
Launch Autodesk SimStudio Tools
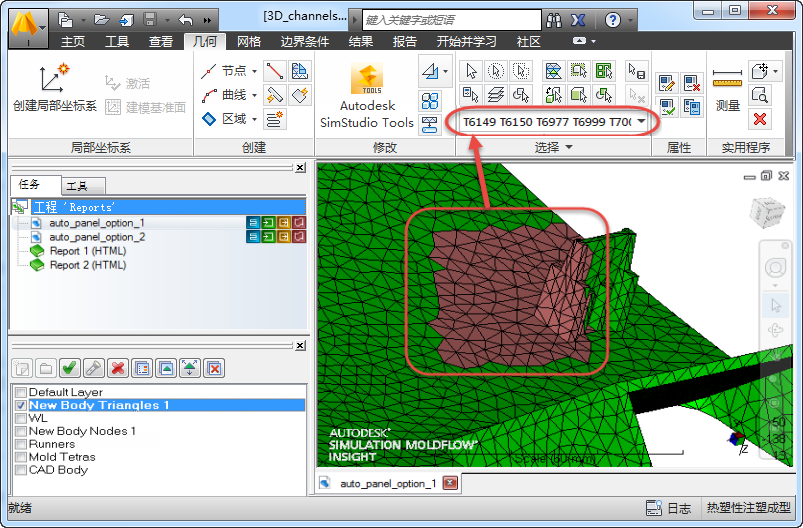(367, 96)
